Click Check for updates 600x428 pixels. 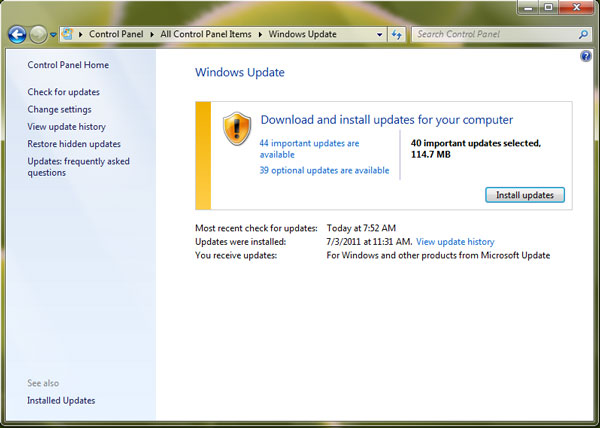(x=64, y=92)
